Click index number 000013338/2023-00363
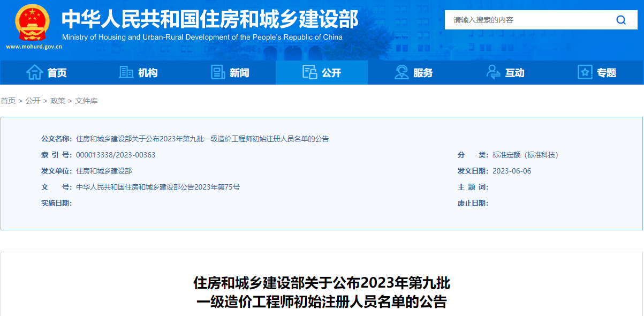 coord(116,155)
